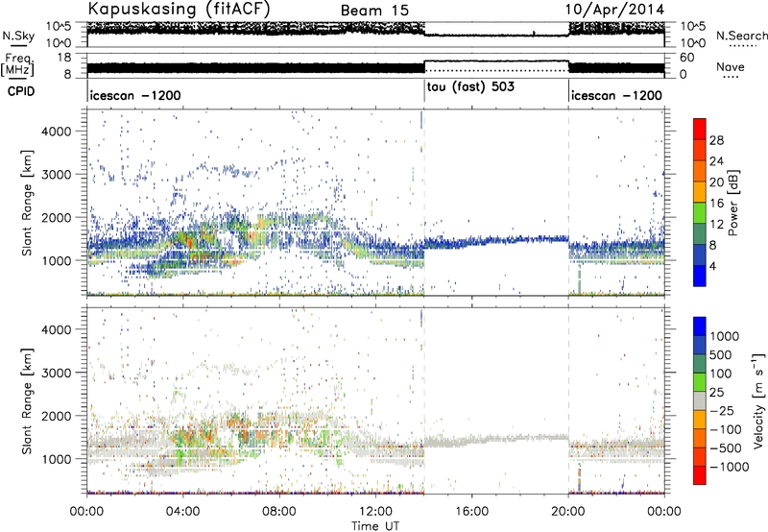Viewport: 768px width, 532px height.
Task: Click the 60 tick on the Nave axis
Action: click(x=687, y=58)
